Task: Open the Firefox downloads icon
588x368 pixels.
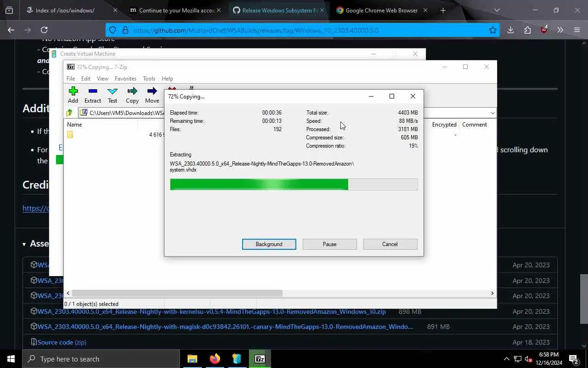Action: click(510, 30)
